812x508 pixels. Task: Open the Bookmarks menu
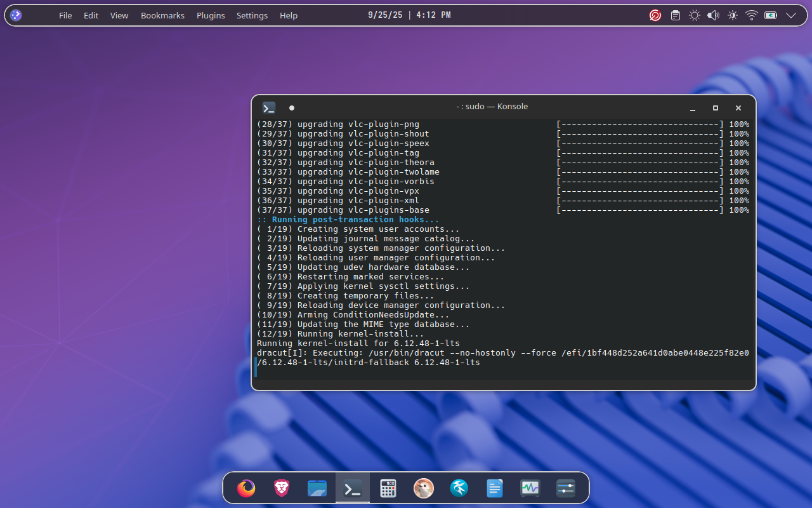[x=162, y=15]
